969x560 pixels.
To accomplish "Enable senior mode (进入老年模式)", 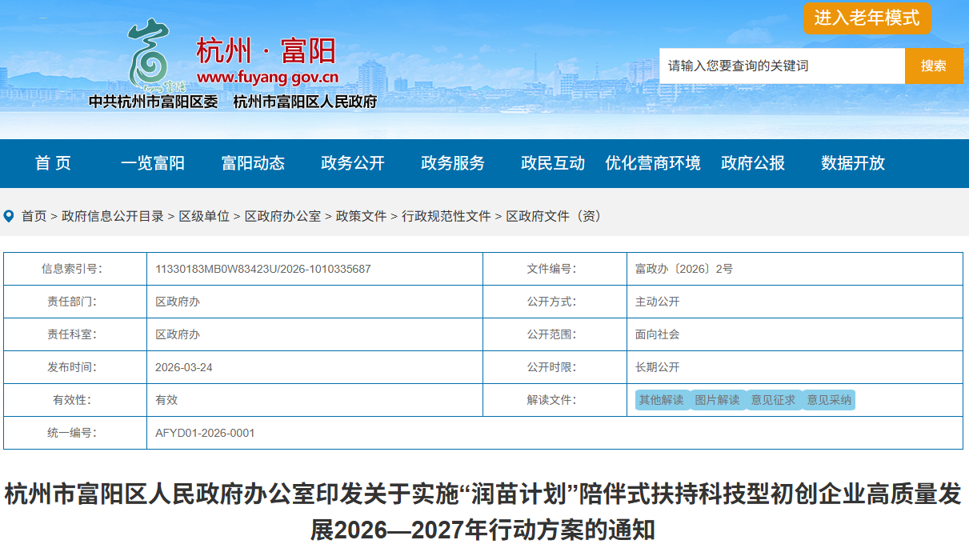I will pyautogui.click(x=867, y=18).
